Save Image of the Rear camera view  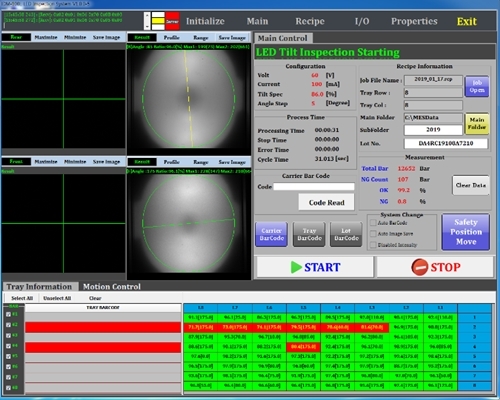tap(106, 37)
